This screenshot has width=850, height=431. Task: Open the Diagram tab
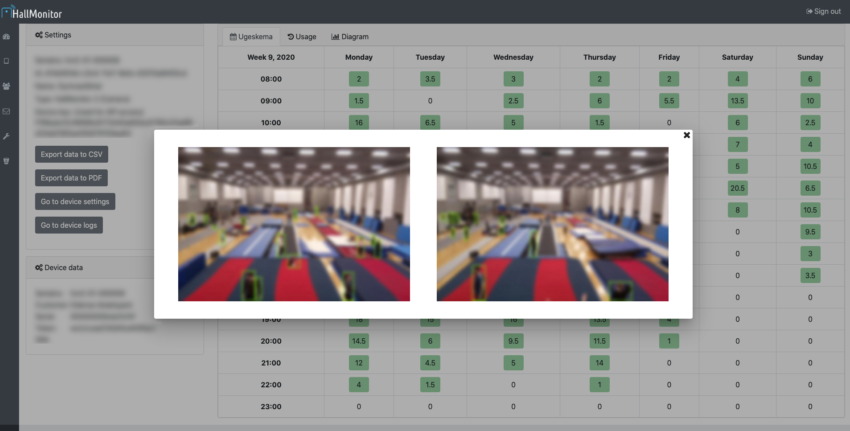350,36
